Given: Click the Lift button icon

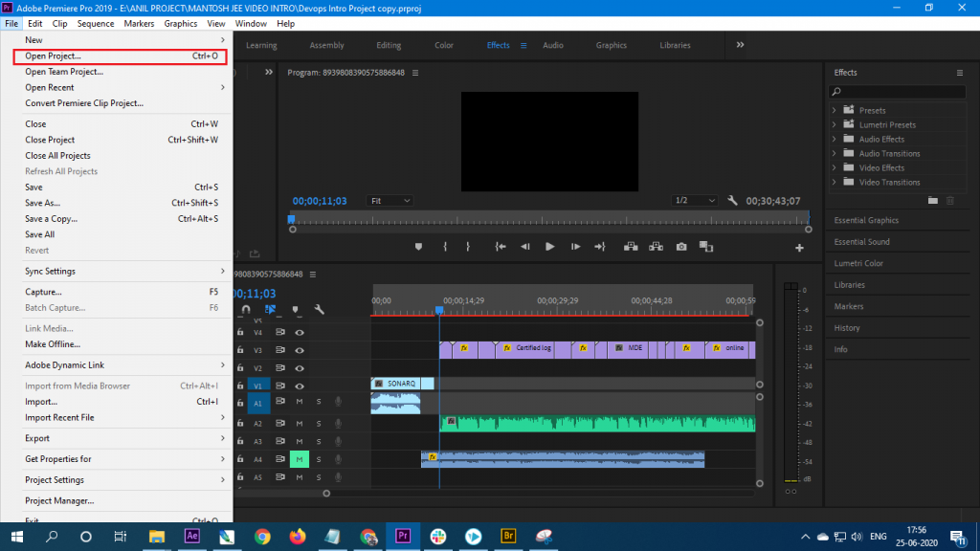Looking at the screenshot, I should 631,247.
